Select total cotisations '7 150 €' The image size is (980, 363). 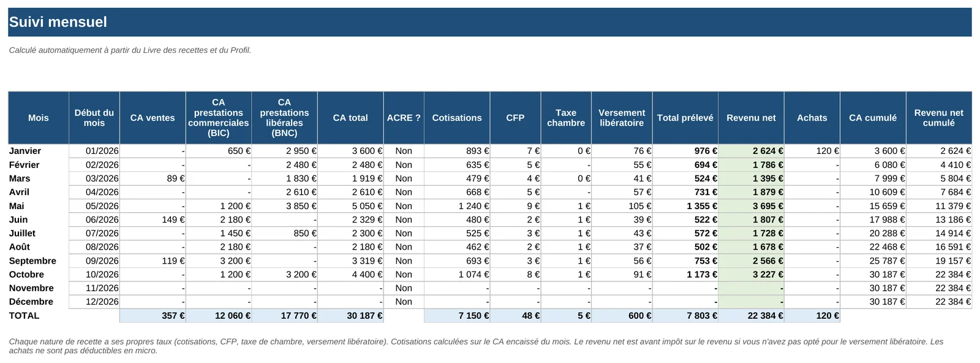(x=457, y=316)
